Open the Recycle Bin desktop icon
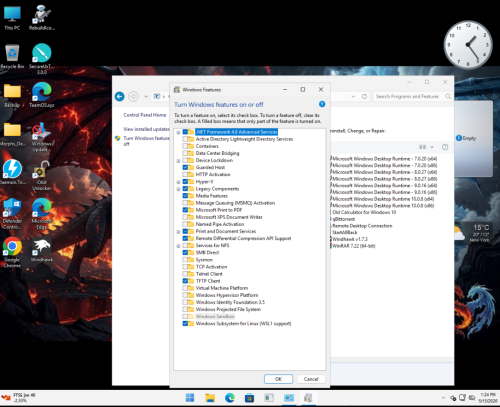This screenshot has height=407, width=500. tap(12, 56)
